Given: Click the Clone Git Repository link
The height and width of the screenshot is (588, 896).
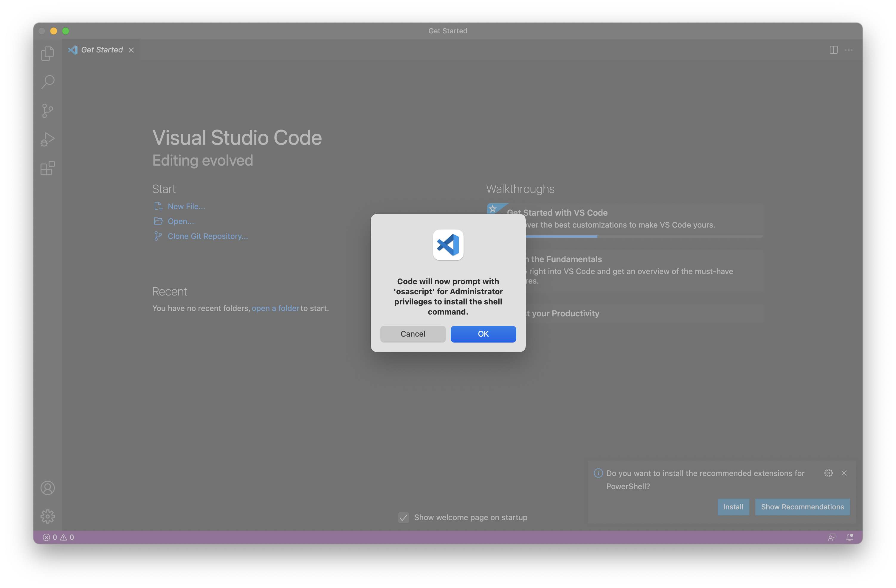Looking at the screenshot, I should click(207, 236).
